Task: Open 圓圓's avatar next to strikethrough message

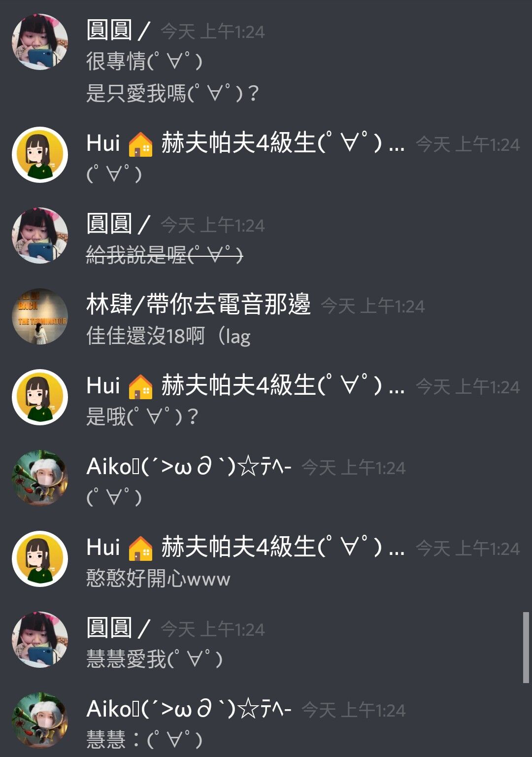Action: 40,236
